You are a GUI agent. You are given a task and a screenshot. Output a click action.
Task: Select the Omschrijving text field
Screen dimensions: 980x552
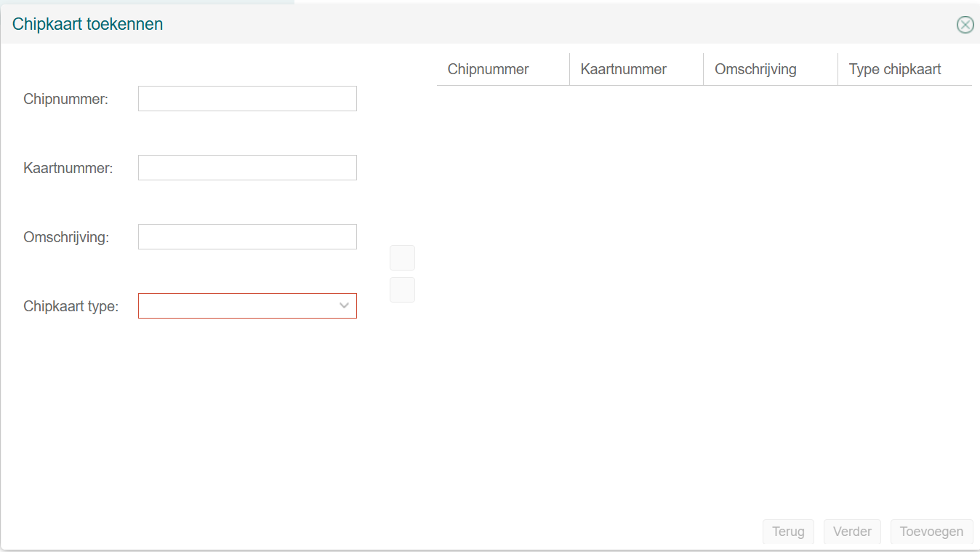[x=247, y=237]
